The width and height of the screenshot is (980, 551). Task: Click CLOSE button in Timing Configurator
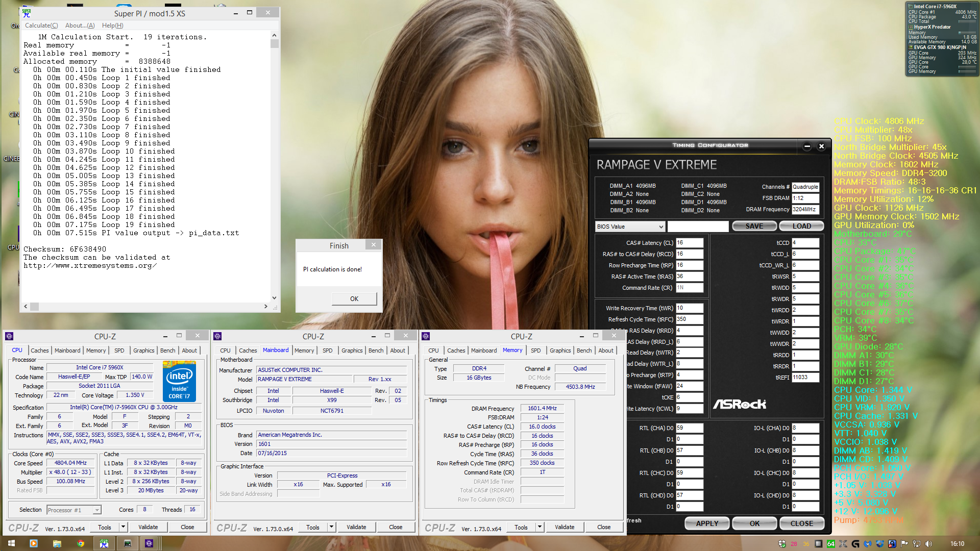801,523
